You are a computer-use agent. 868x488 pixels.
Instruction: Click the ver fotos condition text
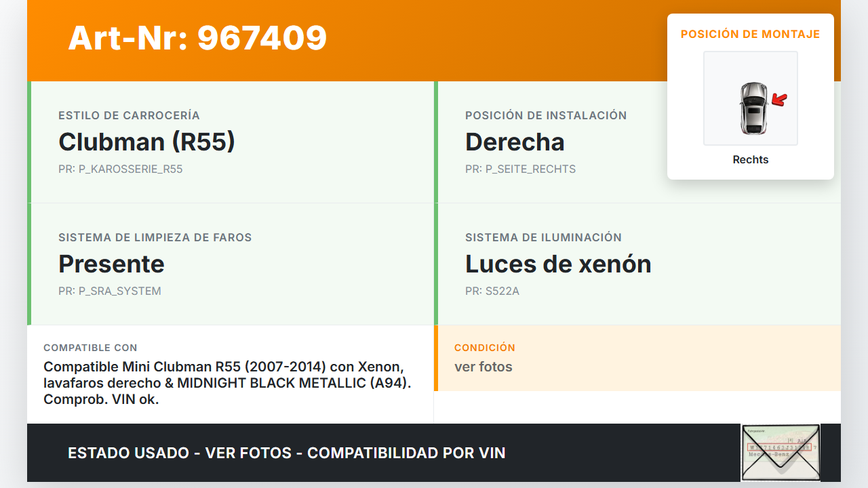point(484,367)
